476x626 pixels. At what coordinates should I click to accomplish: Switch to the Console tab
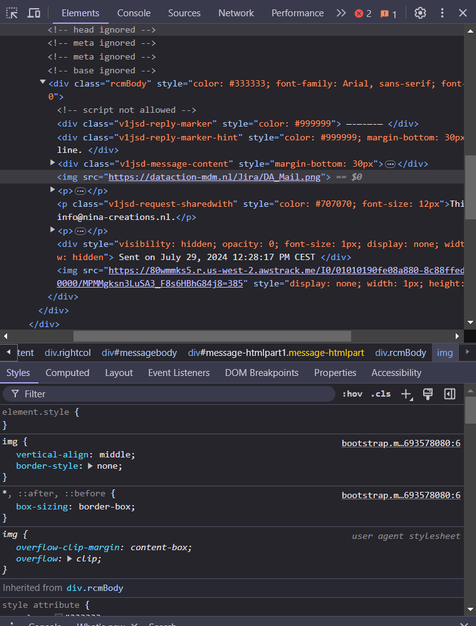134,13
